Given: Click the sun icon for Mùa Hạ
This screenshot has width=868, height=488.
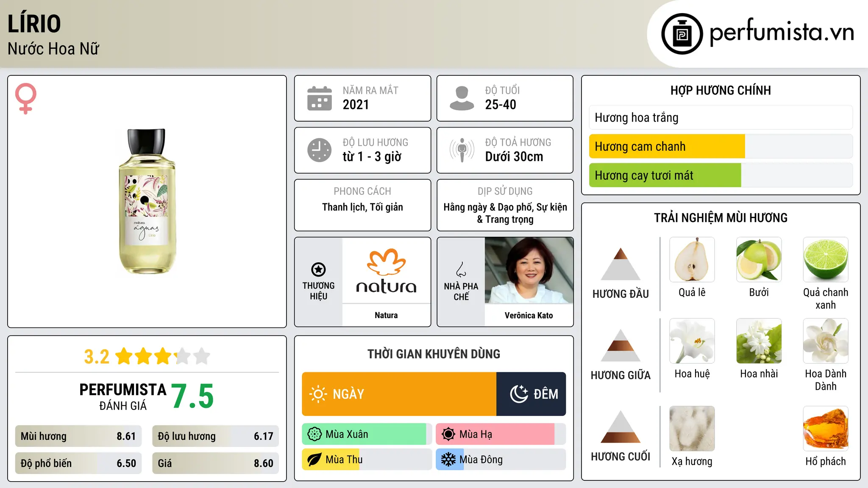Looking at the screenshot, I should click(x=448, y=434).
